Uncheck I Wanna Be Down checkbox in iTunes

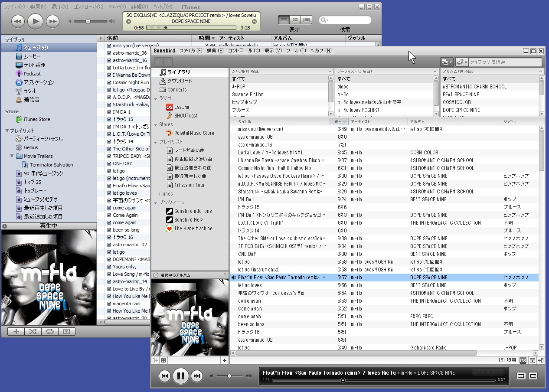tap(109, 75)
